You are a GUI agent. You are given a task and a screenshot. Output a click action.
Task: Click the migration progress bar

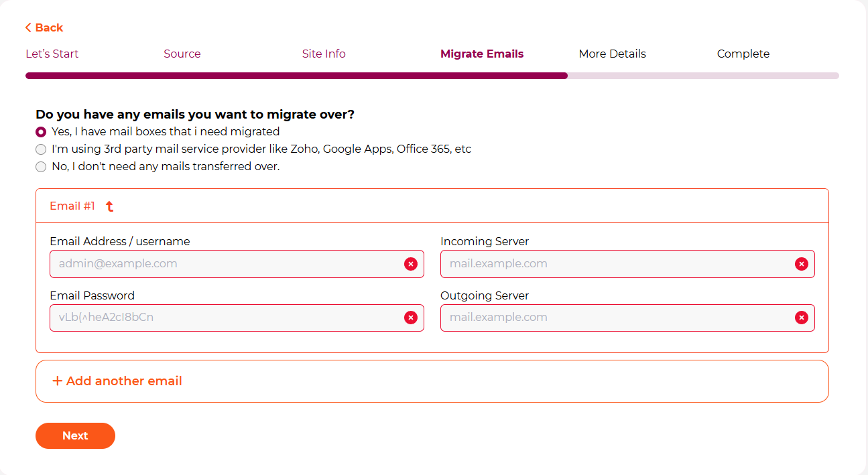tap(432, 76)
